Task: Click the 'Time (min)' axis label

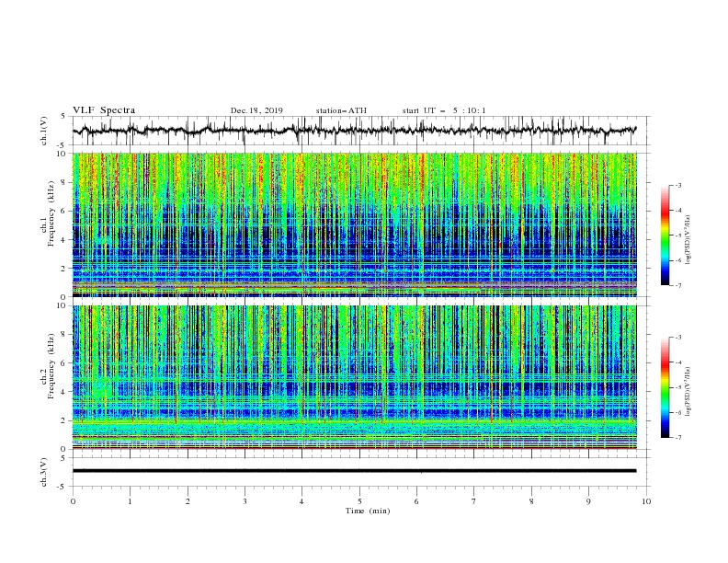Action: pyautogui.click(x=368, y=511)
